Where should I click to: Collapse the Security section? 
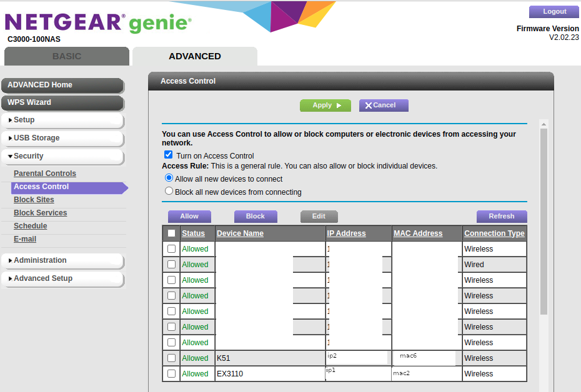click(x=62, y=156)
